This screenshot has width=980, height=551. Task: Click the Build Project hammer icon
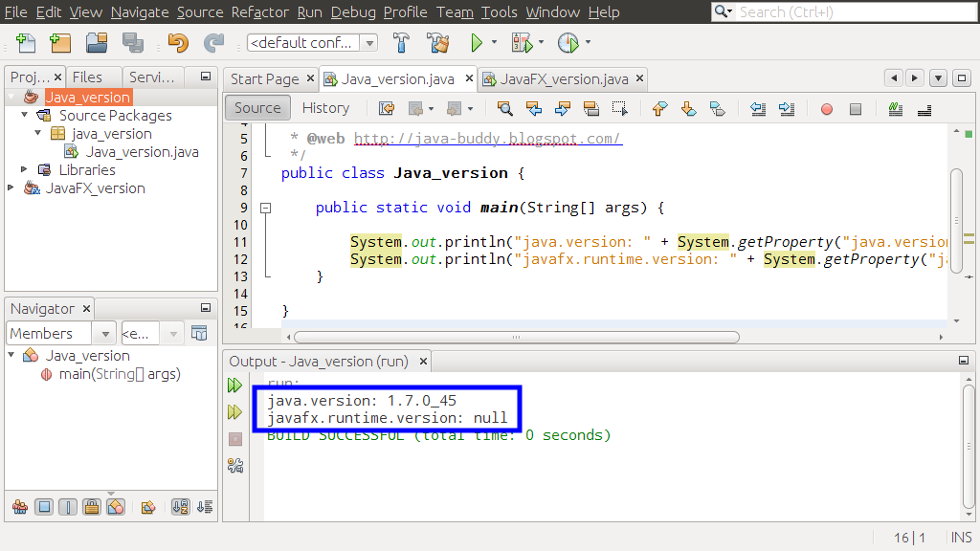click(401, 42)
